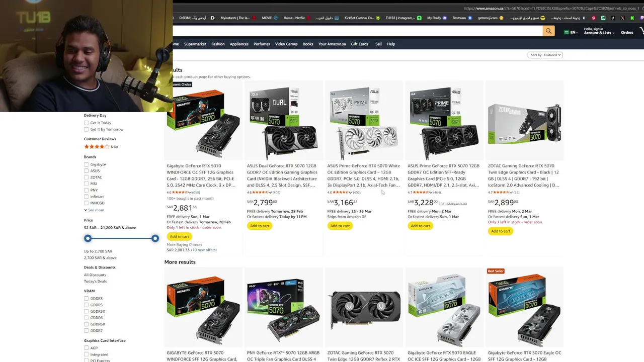This screenshot has height=362, width=644.
Task: Add ASUS Dual RTX 5070 to cart
Action: click(x=260, y=226)
